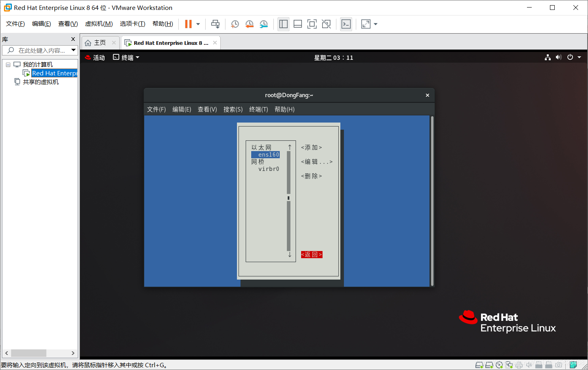Click the printer device status icon

tap(519, 365)
